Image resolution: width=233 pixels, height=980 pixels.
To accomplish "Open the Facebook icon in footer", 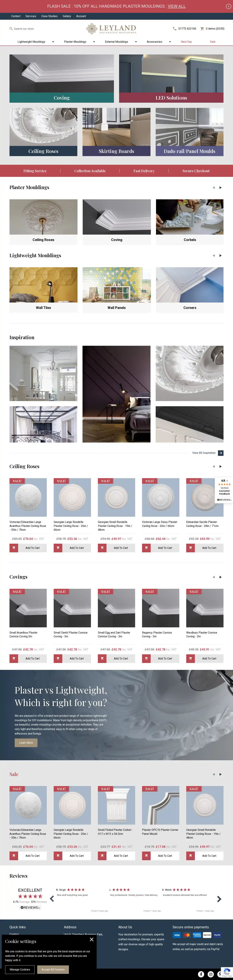I will [x=201, y=974].
